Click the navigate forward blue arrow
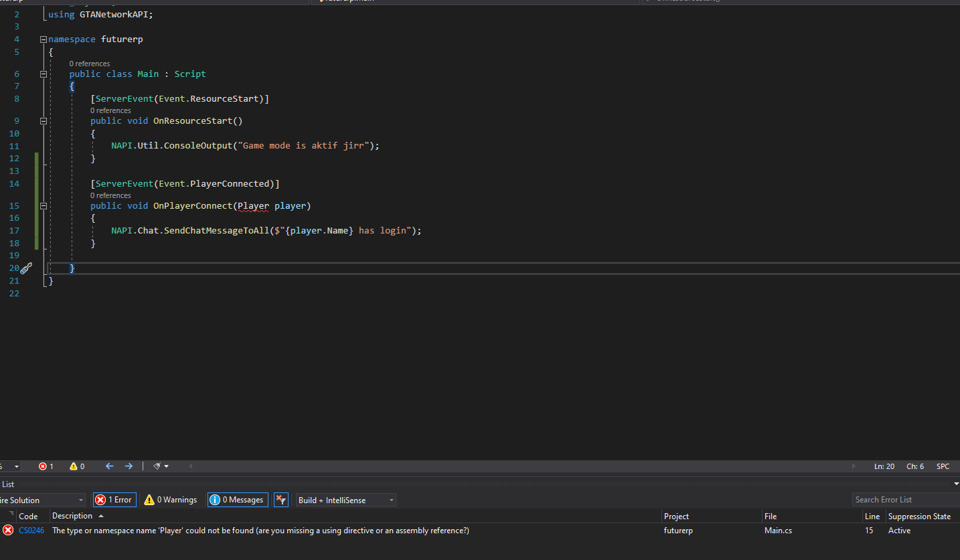This screenshot has height=560, width=960. 128,466
